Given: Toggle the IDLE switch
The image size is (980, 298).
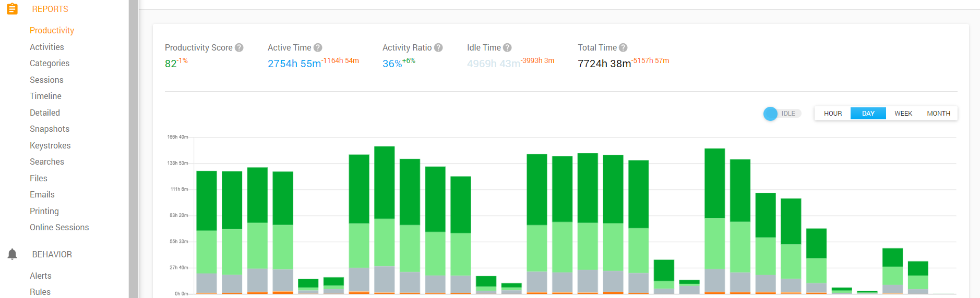Looking at the screenshot, I should point(781,114).
